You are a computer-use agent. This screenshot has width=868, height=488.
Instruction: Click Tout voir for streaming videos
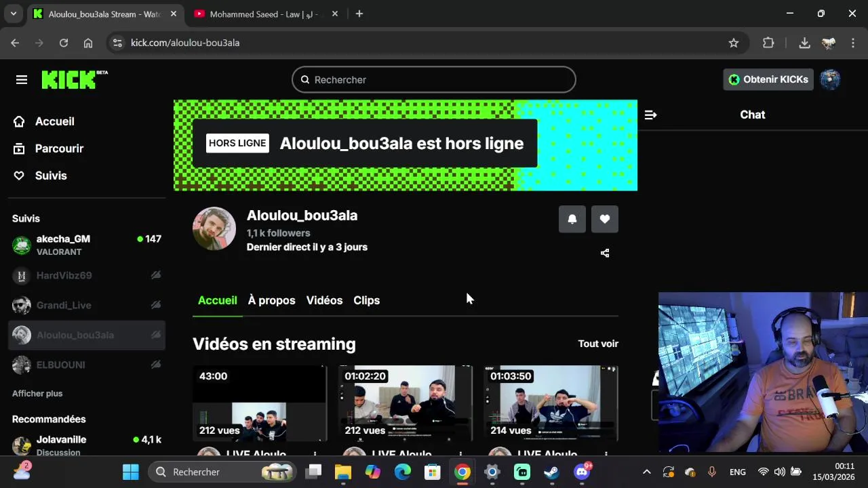[x=598, y=344]
